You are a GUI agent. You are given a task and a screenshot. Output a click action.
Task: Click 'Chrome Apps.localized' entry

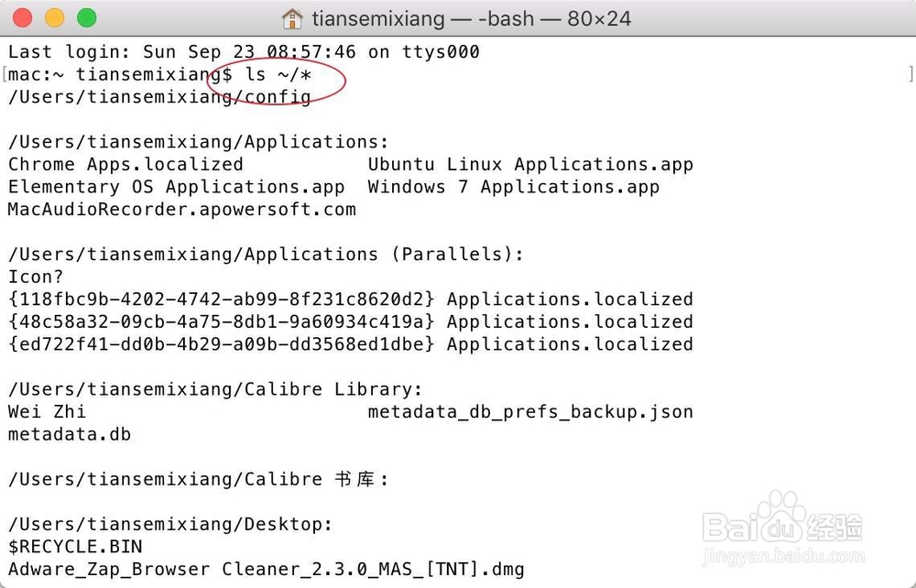point(125,165)
